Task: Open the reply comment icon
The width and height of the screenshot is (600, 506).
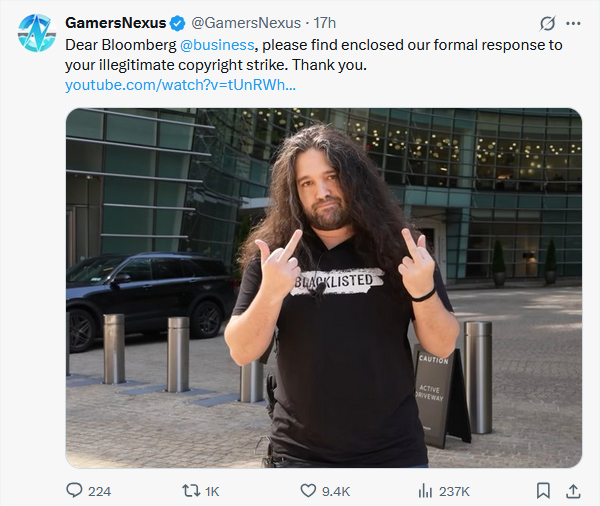Action: (x=74, y=491)
